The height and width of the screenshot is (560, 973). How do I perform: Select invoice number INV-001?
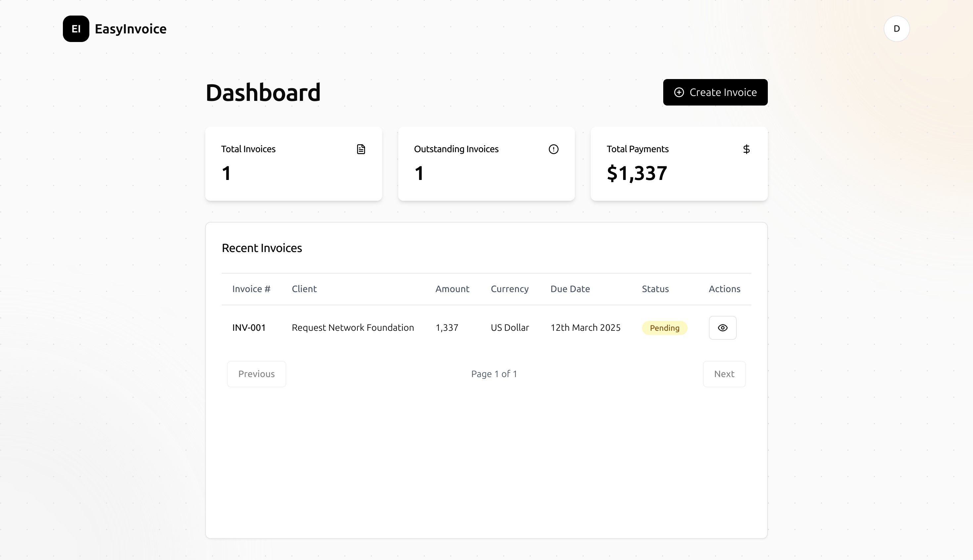click(249, 328)
